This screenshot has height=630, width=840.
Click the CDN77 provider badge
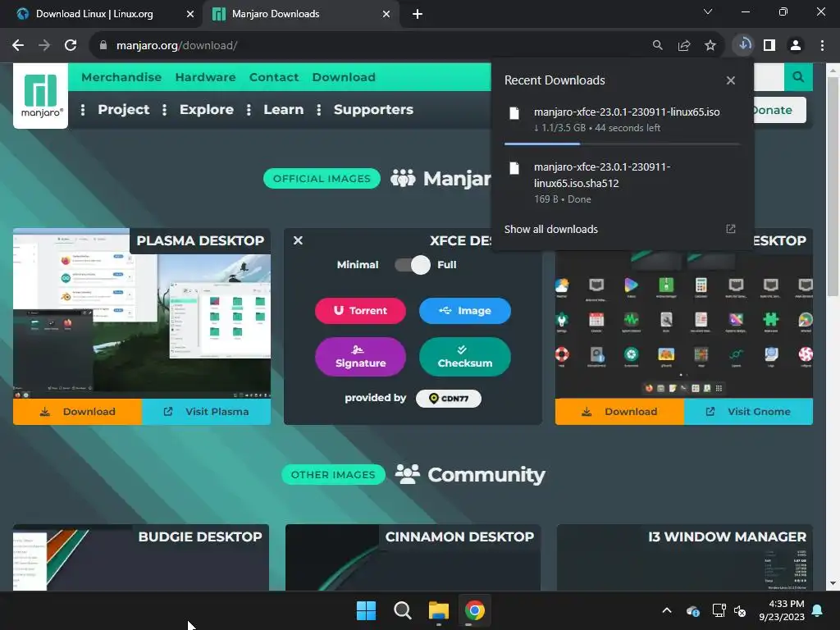pos(449,398)
